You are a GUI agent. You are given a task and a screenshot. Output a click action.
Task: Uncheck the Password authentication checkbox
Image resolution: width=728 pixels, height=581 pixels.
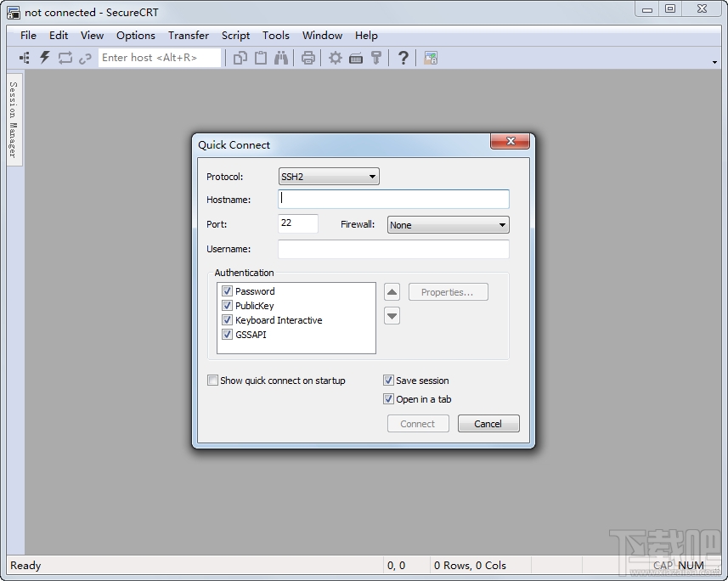(227, 291)
